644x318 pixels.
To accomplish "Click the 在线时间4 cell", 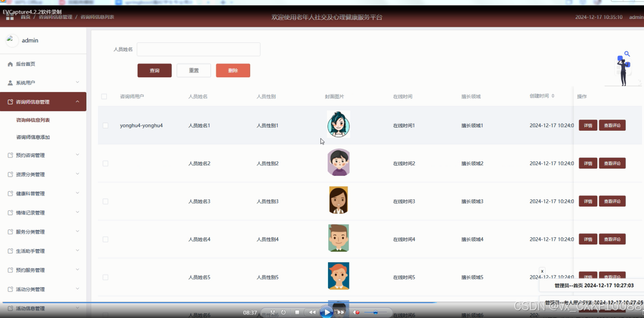I will click(x=404, y=239).
